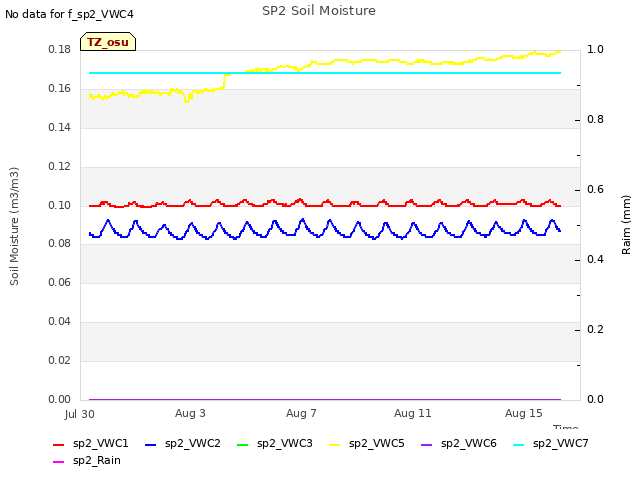Toggle the sp2_VWC6 legend entry

[x=458, y=444]
